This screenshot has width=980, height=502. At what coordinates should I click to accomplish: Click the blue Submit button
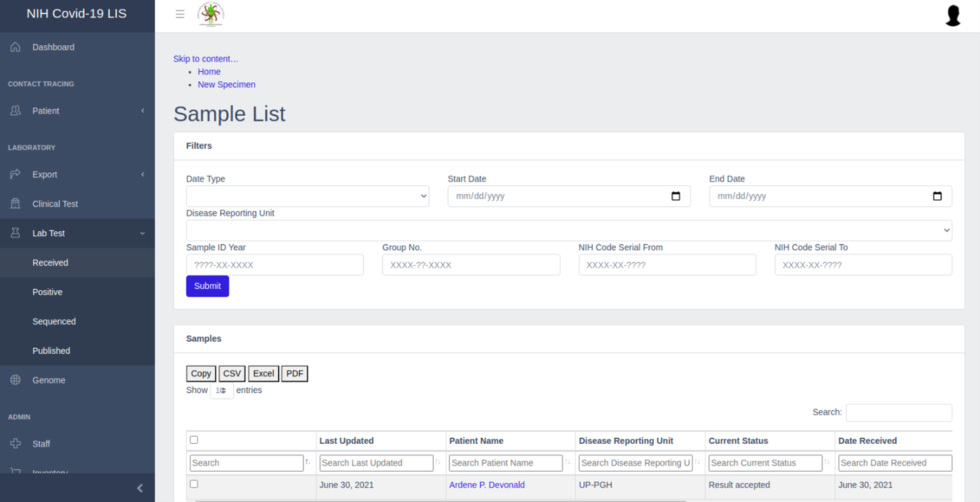[x=207, y=286]
